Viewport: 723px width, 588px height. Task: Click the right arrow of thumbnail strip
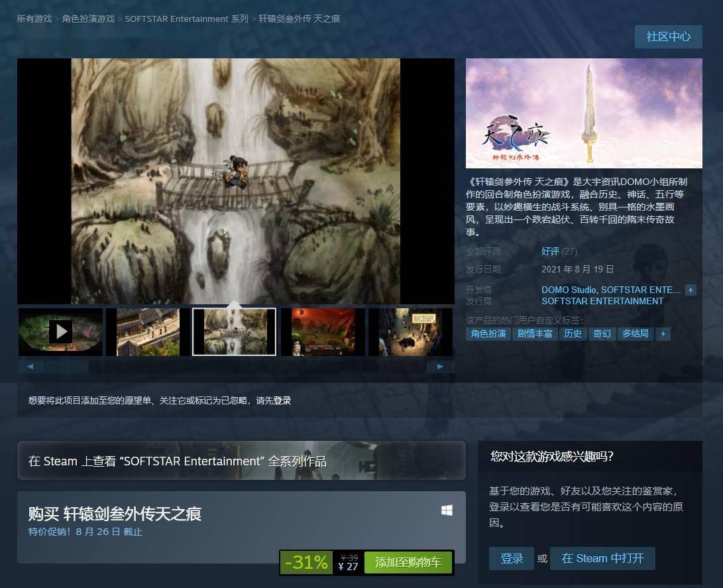(440, 367)
